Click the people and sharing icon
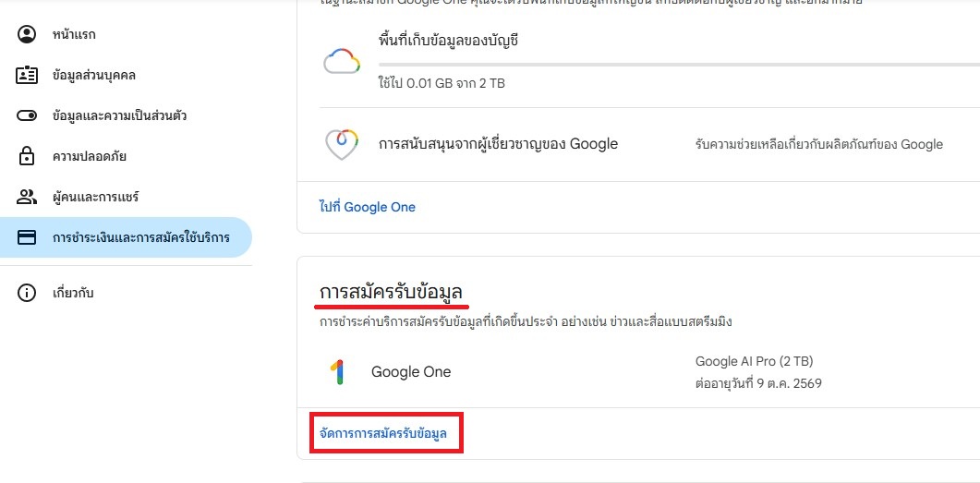 [x=27, y=198]
